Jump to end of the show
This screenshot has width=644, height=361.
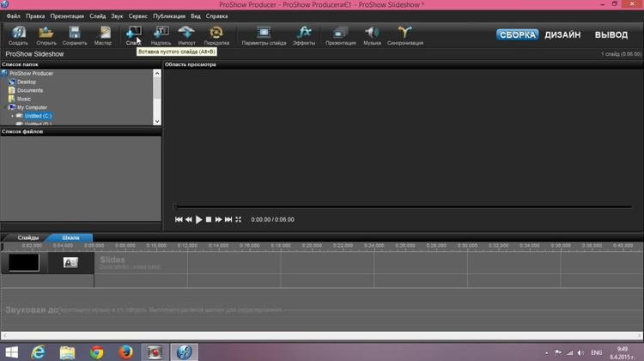pyautogui.click(x=228, y=219)
